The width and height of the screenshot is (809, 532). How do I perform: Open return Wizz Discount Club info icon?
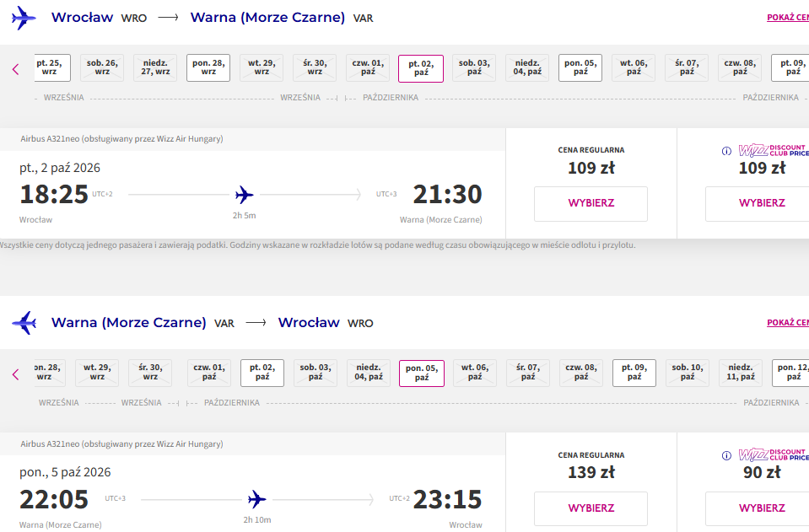pyautogui.click(x=726, y=456)
